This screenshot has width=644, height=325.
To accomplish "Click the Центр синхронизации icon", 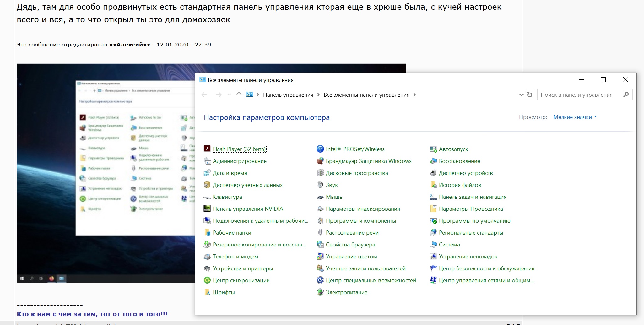I will point(207,280).
